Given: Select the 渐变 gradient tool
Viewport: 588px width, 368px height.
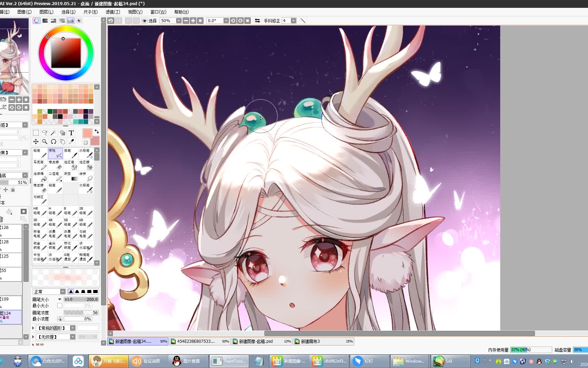Looking at the screenshot, I should (x=70, y=177).
